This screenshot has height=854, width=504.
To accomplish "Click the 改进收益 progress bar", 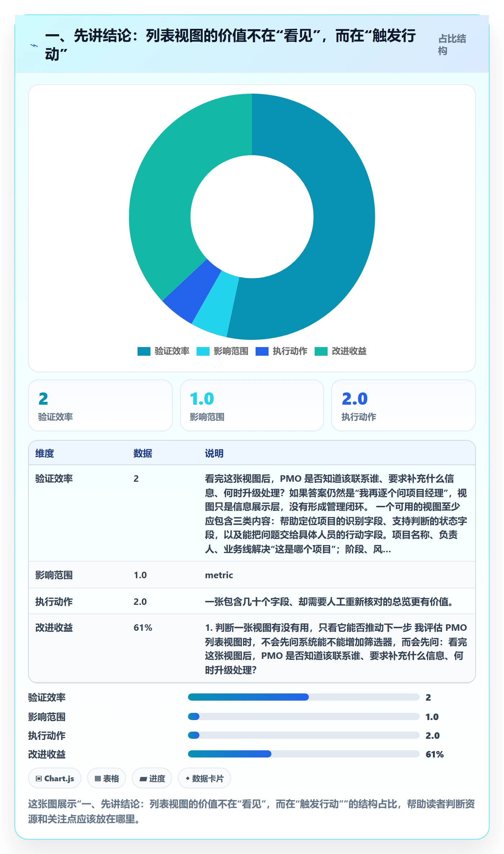I will coord(304,754).
